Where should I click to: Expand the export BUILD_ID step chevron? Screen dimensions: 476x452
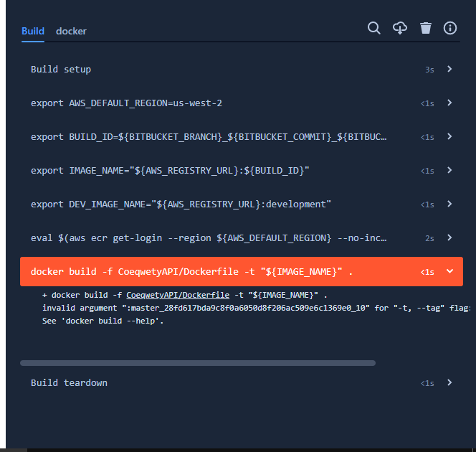coord(449,136)
